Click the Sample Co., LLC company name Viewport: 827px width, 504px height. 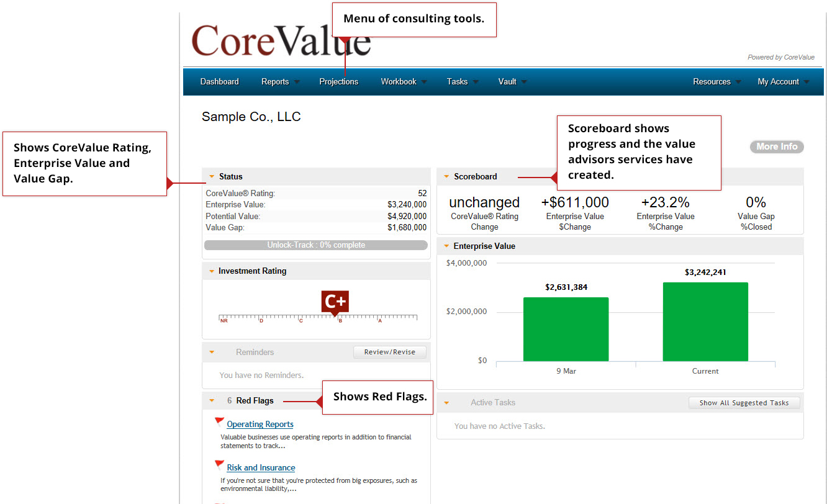point(251,117)
